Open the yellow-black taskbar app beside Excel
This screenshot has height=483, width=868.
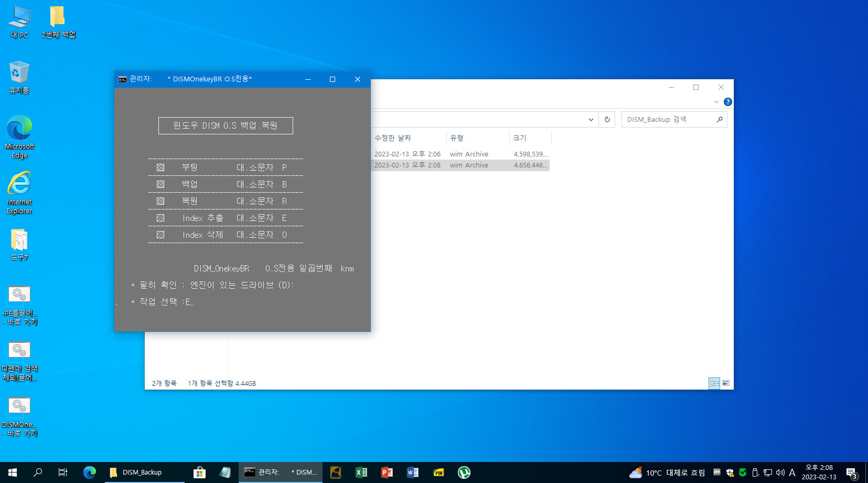click(336, 472)
